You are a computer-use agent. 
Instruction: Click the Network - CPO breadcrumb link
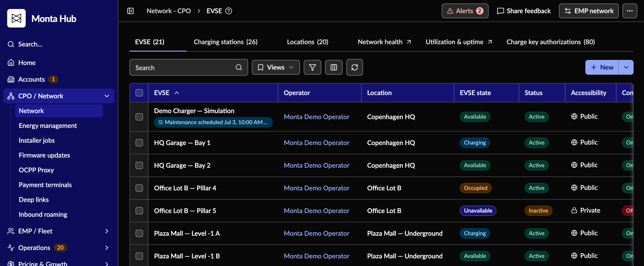pyautogui.click(x=168, y=11)
